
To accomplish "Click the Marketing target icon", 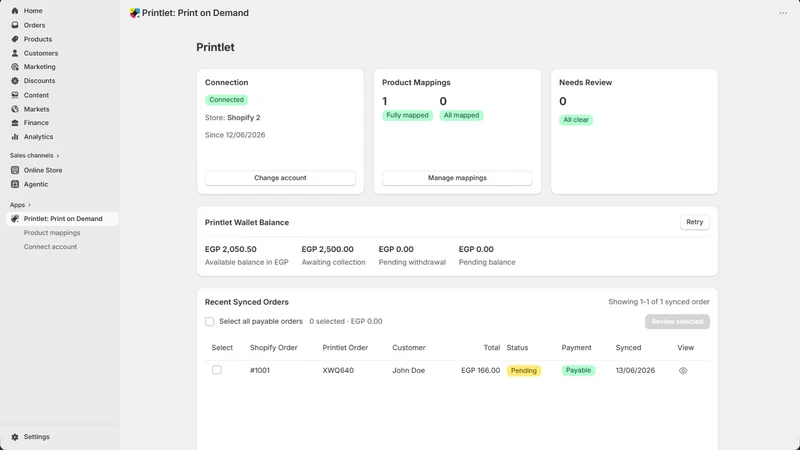I will [15, 67].
